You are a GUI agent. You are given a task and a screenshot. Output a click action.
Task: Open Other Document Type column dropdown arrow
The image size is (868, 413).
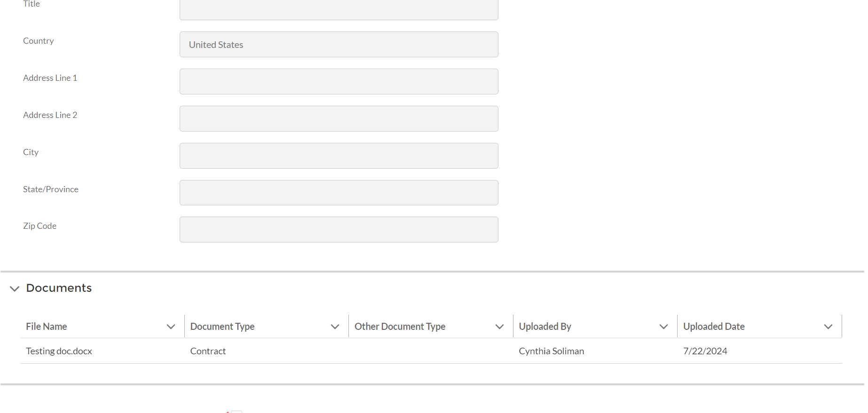(x=499, y=327)
